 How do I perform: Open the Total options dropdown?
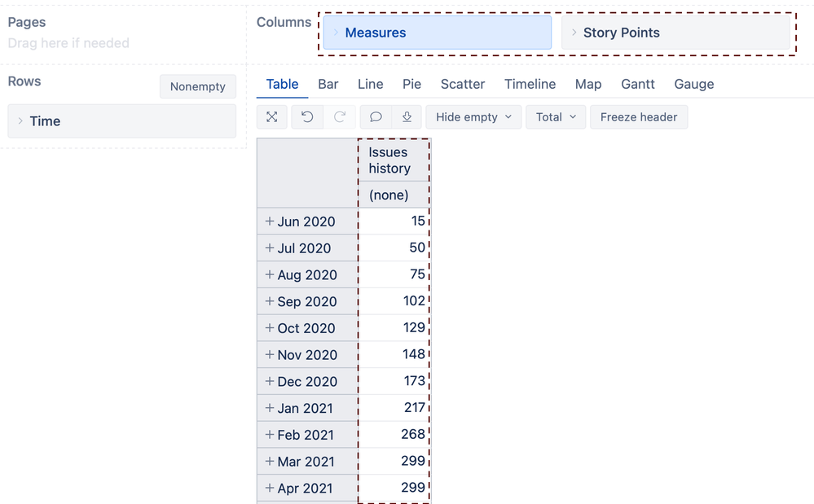coord(556,116)
